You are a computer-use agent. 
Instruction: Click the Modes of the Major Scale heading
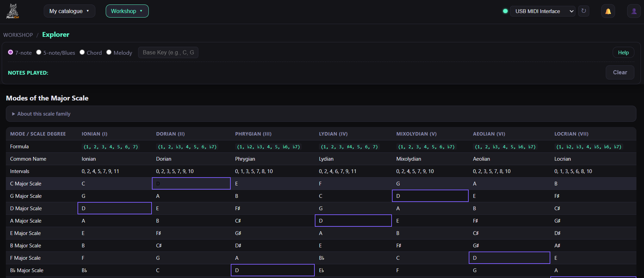pos(47,98)
